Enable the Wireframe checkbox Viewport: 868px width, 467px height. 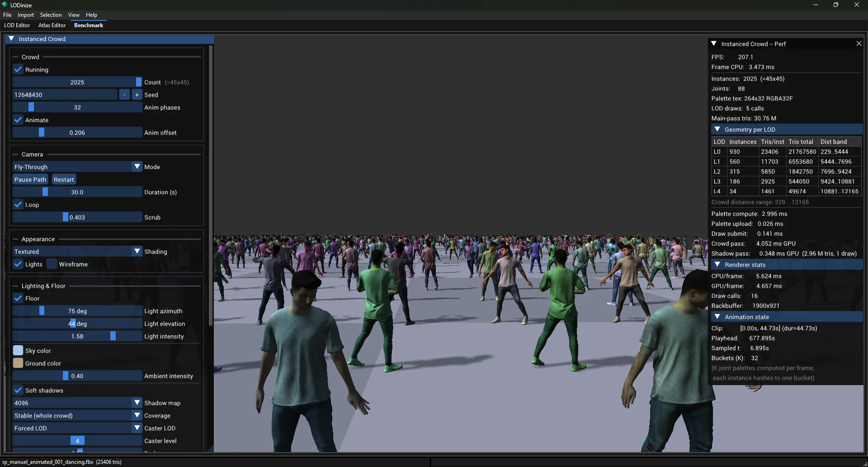[x=52, y=264]
